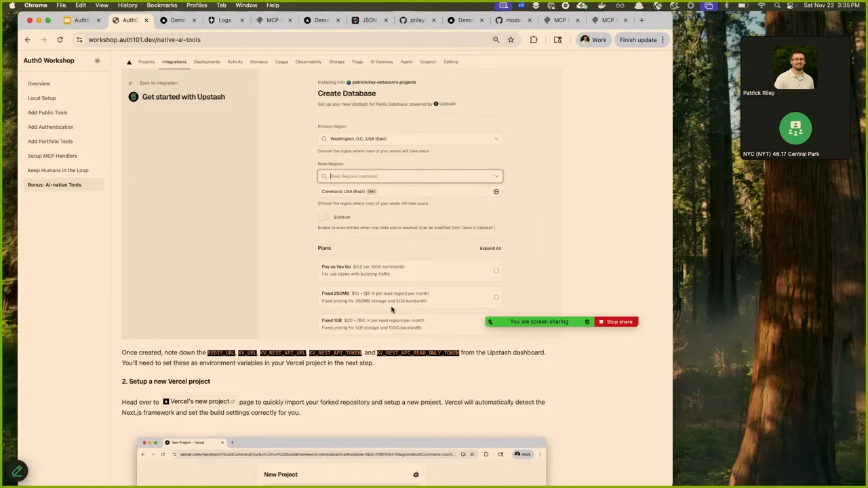This screenshot has height=488, width=868.
Task: Open Add Authentication sidebar item
Action: (x=50, y=127)
